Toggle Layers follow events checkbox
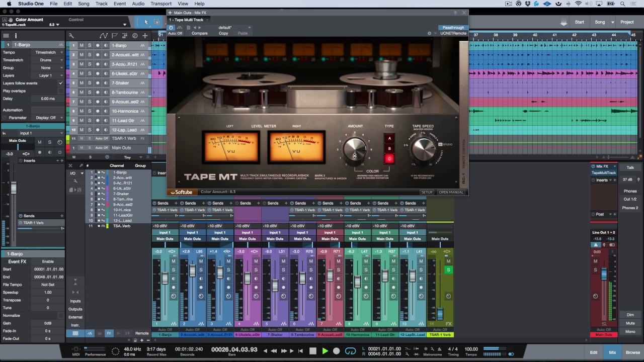 tap(61, 83)
